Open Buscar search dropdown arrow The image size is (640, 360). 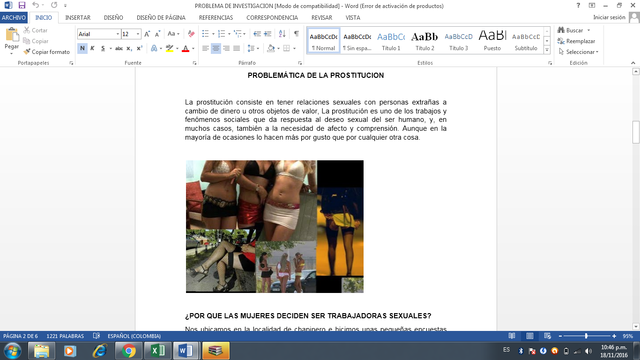click(589, 30)
